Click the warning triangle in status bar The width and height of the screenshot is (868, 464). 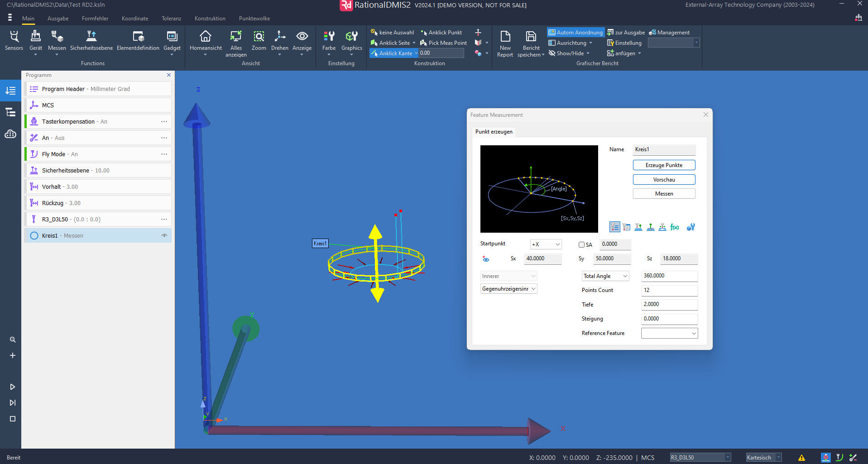pyautogui.click(x=801, y=457)
